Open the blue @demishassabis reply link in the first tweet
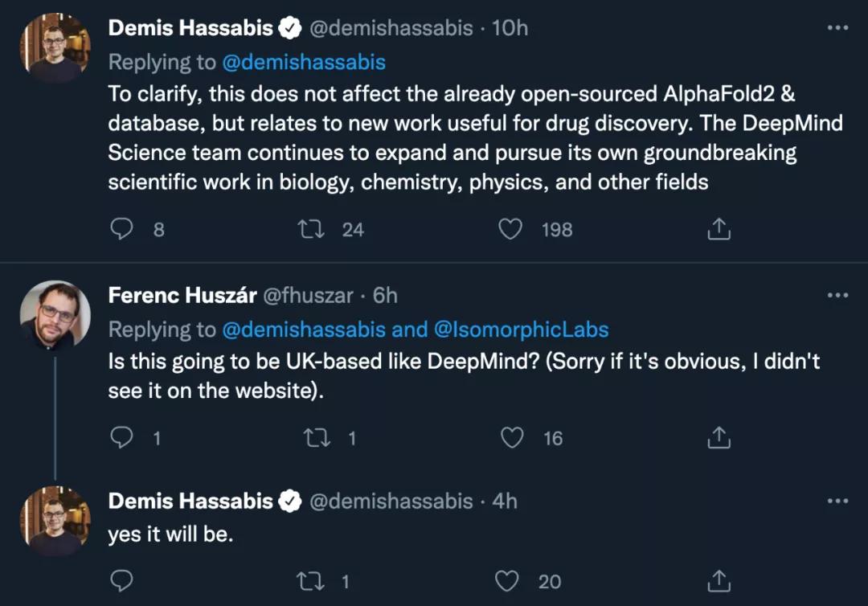 [303, 62]
